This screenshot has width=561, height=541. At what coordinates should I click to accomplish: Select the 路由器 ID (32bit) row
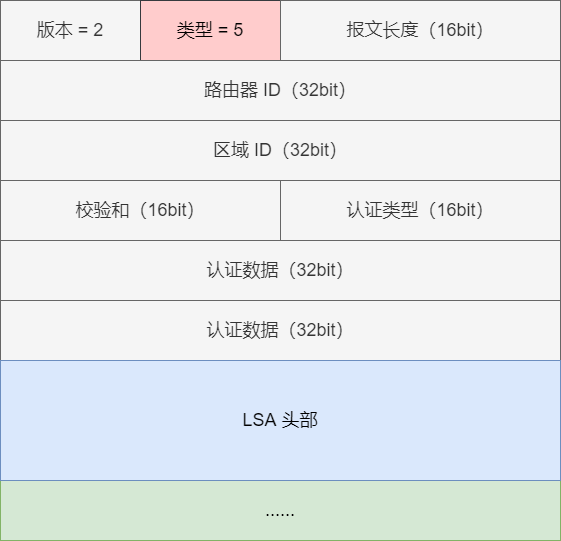[280, 91]
